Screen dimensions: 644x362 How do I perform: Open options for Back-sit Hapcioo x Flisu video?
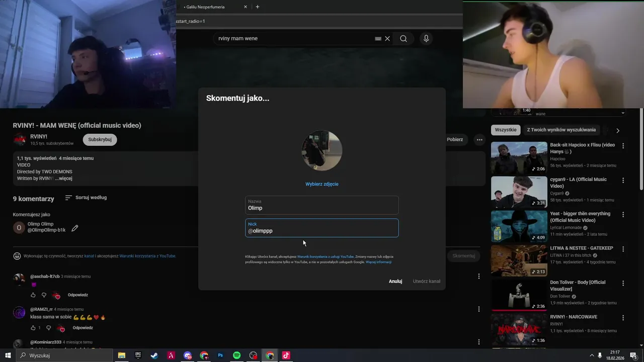623,146
